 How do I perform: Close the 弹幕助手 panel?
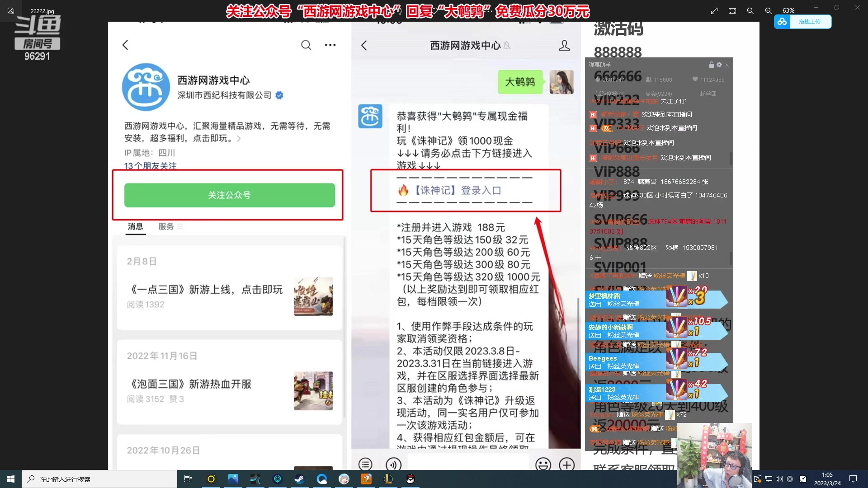coord(727,65)
